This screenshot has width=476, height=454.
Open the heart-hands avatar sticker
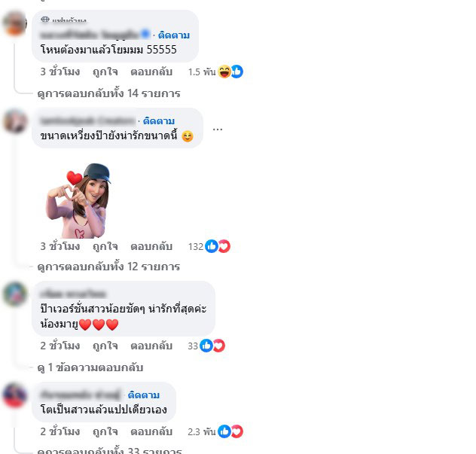(78, 201)
